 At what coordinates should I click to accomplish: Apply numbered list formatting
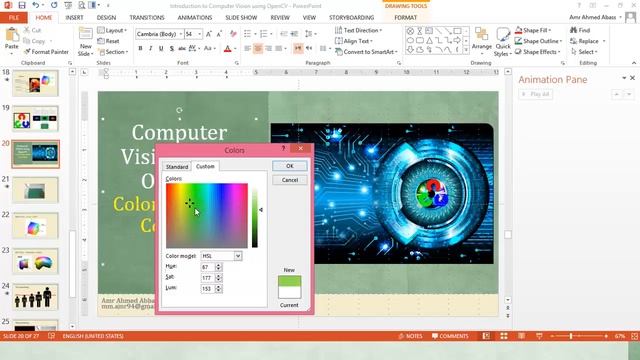pyautogui.click(x=264, y=34)
